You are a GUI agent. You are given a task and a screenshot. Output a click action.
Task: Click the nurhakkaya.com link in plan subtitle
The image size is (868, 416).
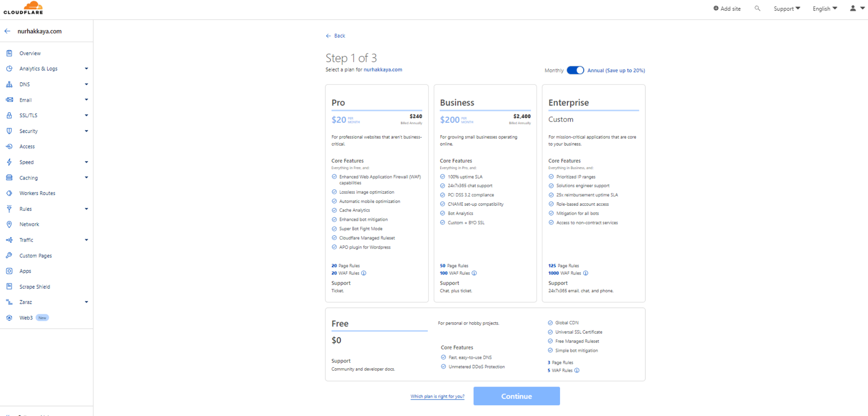pyautogui.click(x=383, y=70)
